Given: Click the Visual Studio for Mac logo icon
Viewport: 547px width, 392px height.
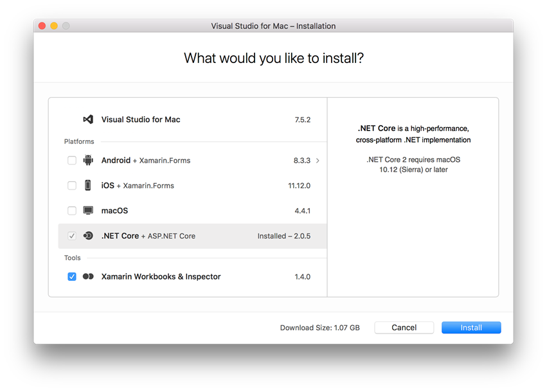Looking at the screenshot, I should (x=88, y=120).
